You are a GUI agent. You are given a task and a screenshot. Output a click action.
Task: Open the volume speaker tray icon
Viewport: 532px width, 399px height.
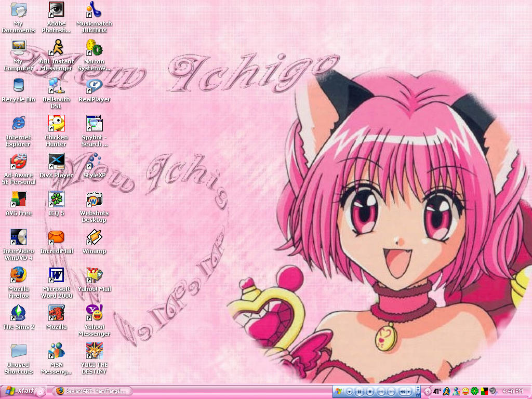(x=494, y=391)
